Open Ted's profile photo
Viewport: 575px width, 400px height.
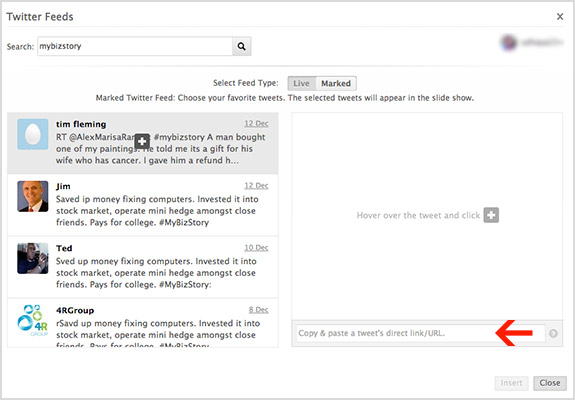(x=33, y=258)
